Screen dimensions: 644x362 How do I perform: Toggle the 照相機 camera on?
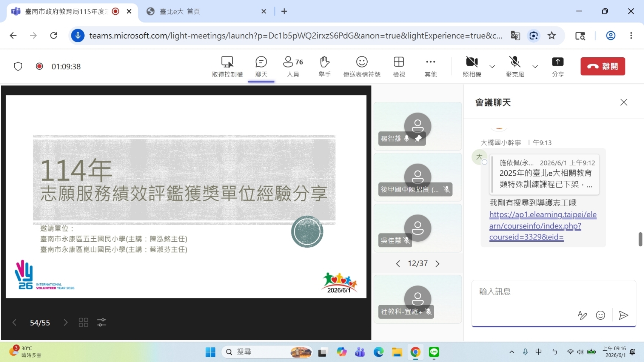[x=472, y=66]
